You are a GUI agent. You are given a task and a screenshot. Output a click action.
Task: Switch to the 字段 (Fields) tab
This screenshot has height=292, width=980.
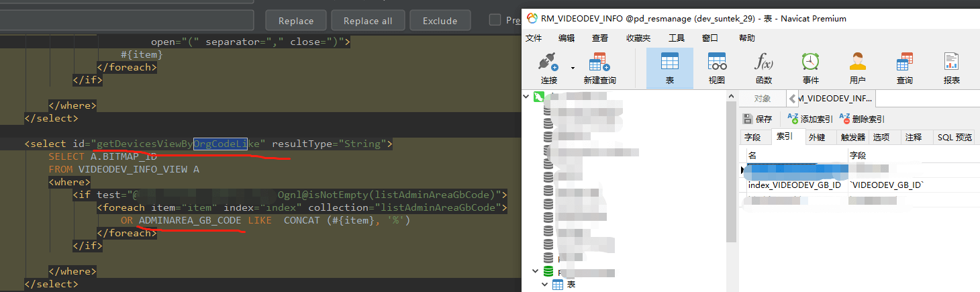pos(753,137)
